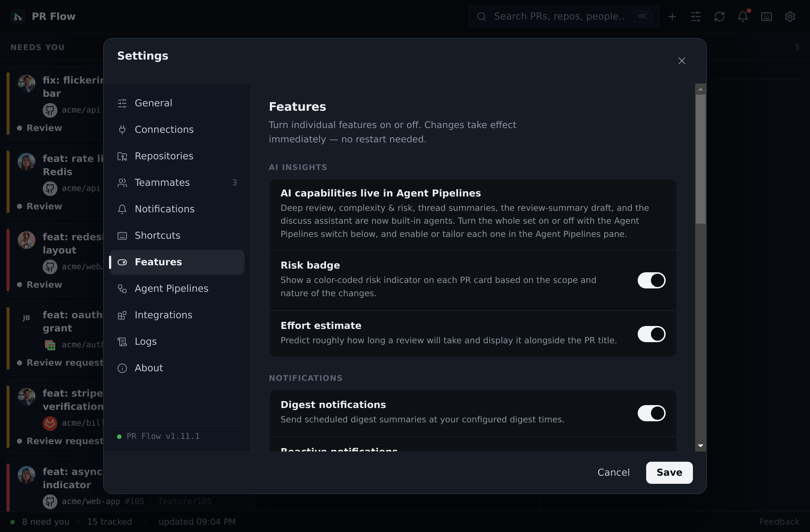Image resolution: width=810 pixels, height=532 pixels.
Task: Select Notifications in the settings sidebar
Action: pos(177,209)
